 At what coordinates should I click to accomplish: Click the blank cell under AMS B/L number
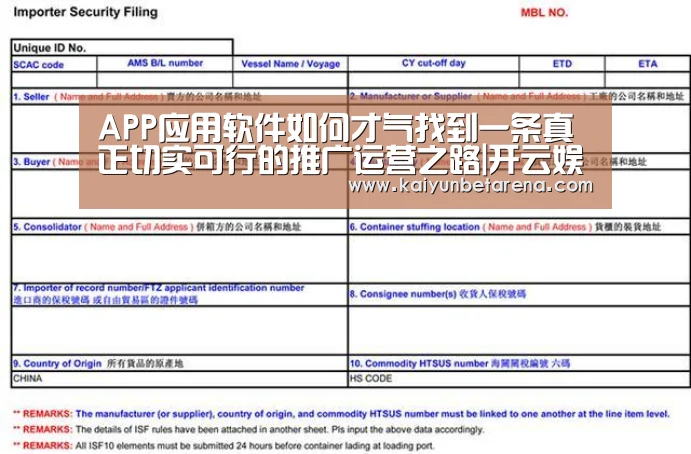coord(165,80)
